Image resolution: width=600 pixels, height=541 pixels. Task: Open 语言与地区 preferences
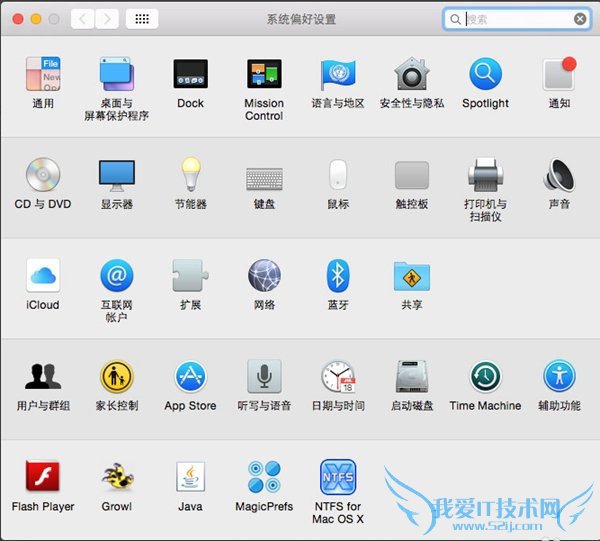(x=338, y=74)
